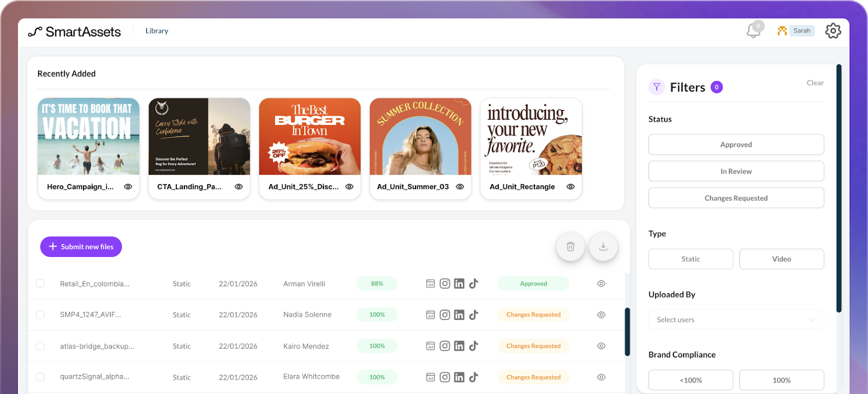Open the introducing your new favorite thumbnail

[531, 137]
